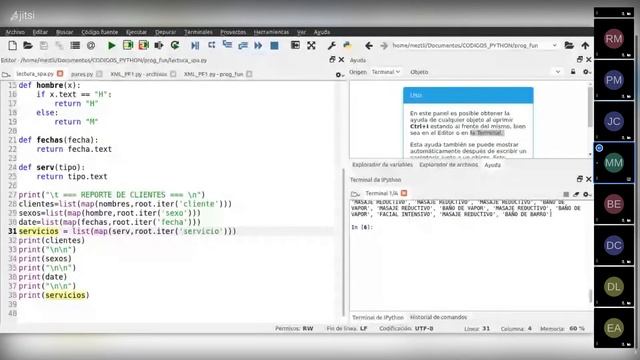
Task: Click the Run selection icon
Action: pos(159,45)
